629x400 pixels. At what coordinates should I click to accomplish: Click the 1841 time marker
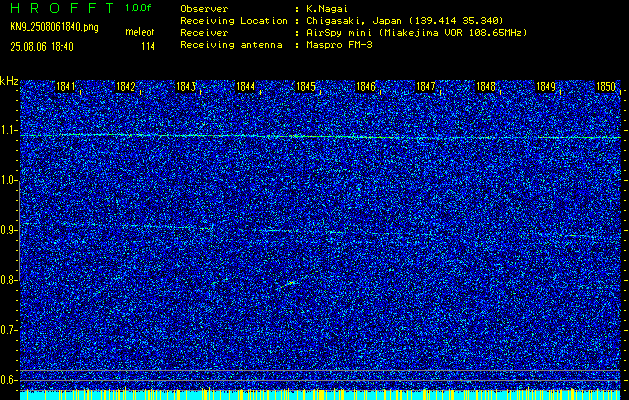(65, 87)
